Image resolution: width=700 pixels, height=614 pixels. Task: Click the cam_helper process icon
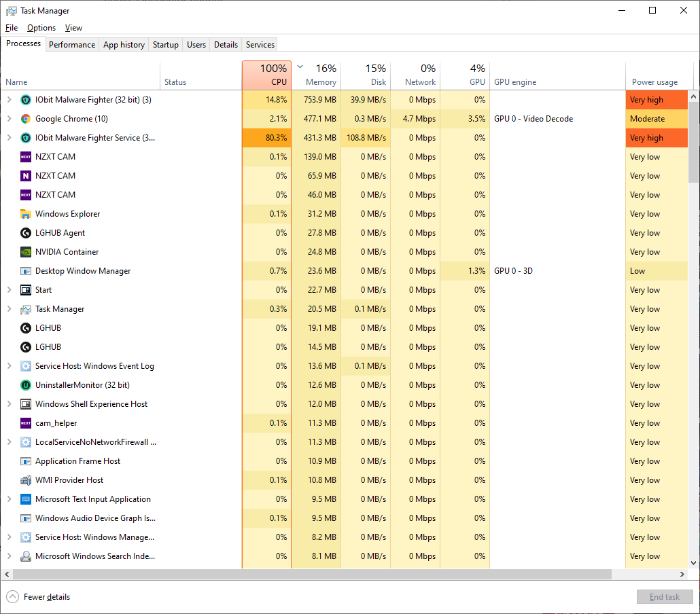[x=26, y=423]
